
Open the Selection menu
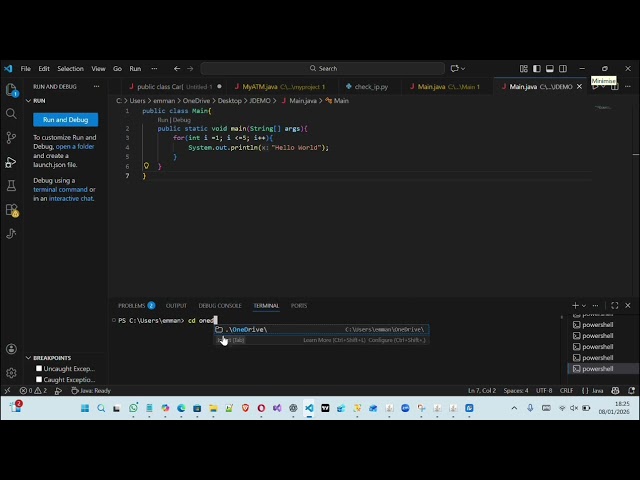(70, 69)
